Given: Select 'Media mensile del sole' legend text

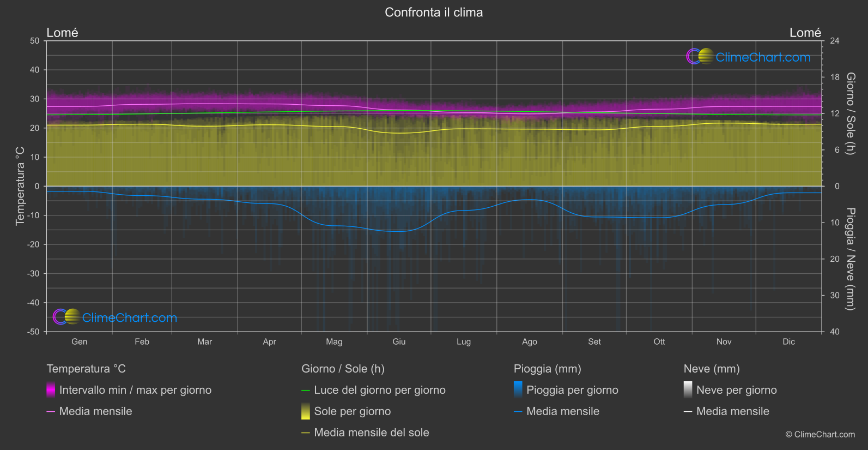Looking at the screenshot, I should (372, 433).
